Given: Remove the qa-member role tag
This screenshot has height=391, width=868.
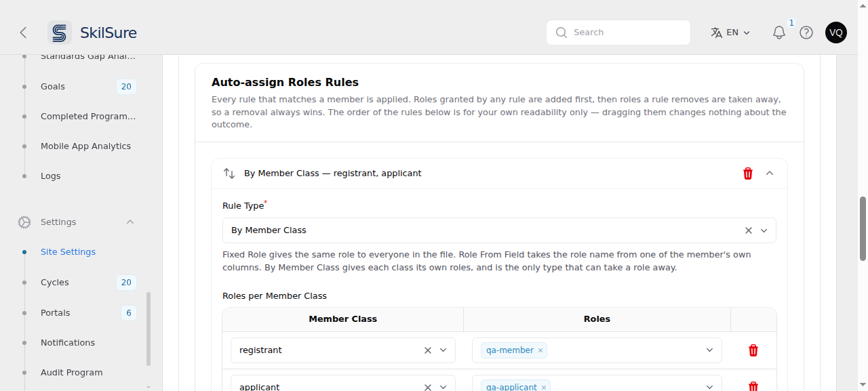Looking at the screenshot, I should click(540, 350).
